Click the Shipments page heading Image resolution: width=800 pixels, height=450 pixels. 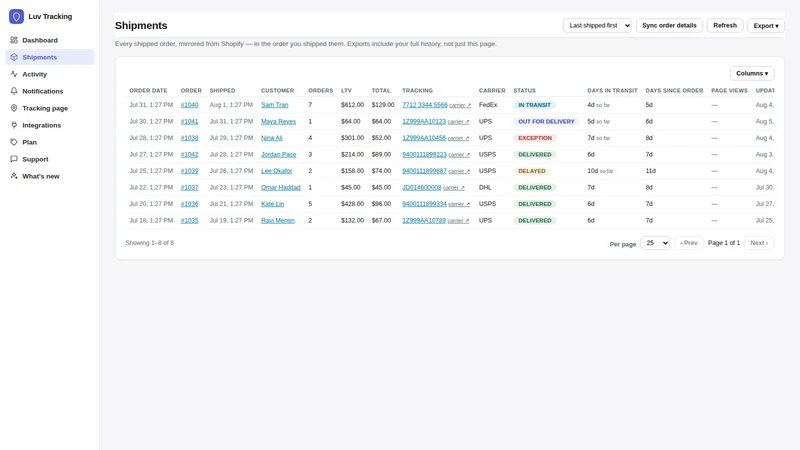pos(141,26)
